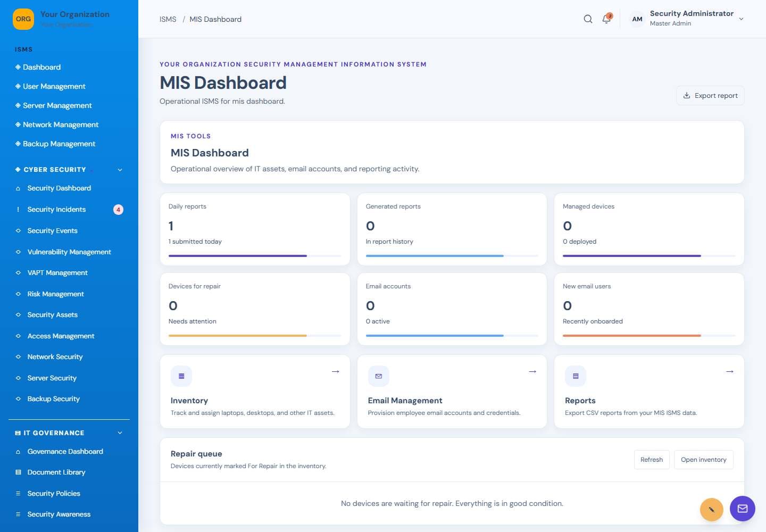Open the notifications bell

click(606, 19)
